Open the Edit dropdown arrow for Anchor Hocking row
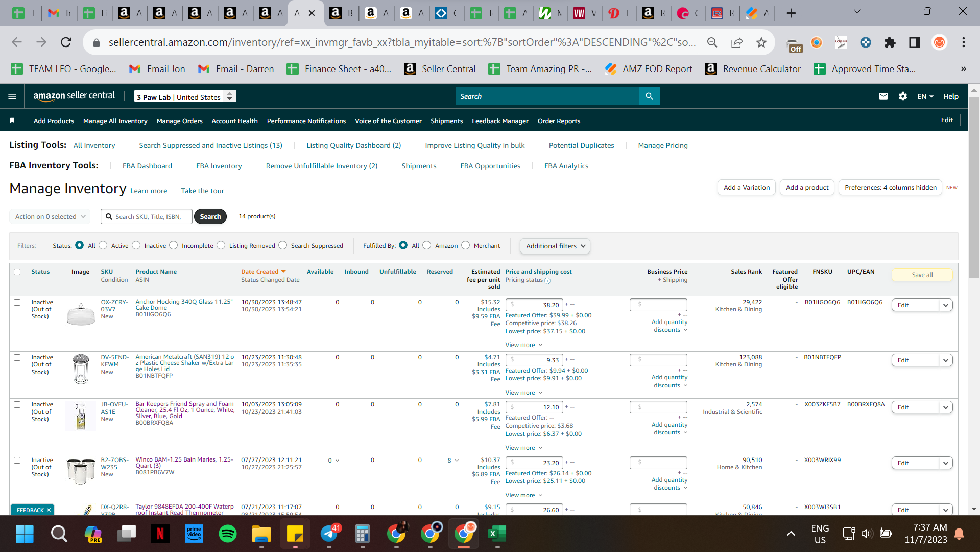Viewport: 980px width, 552px height. click(x=946, y=305)
